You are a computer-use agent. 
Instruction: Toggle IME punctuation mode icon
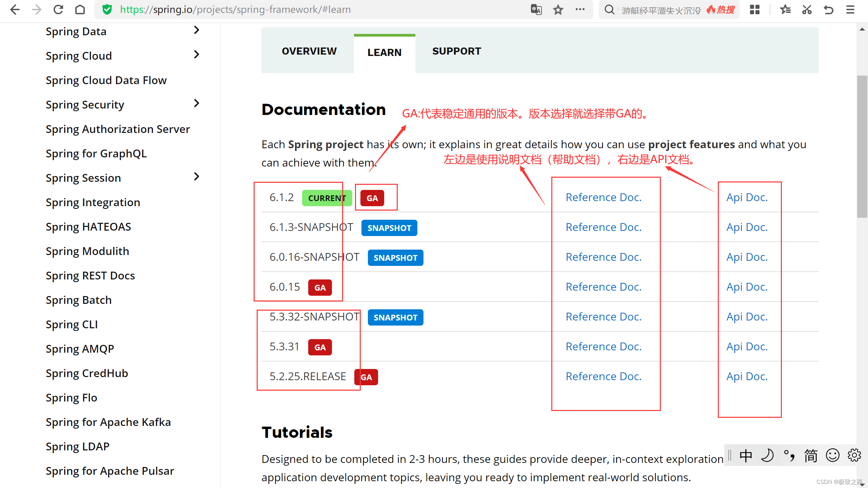(x=789, y=455)
